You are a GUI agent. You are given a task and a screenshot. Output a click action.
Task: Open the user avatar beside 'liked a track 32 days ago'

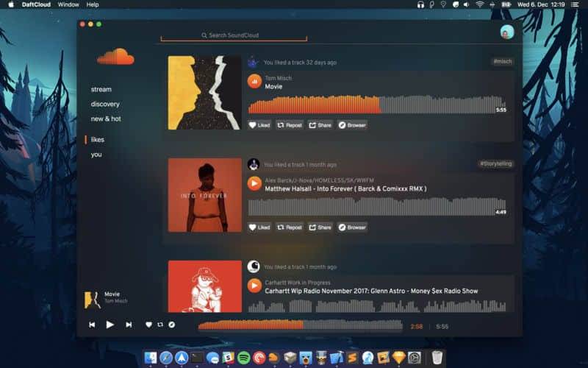coord(254,62)
